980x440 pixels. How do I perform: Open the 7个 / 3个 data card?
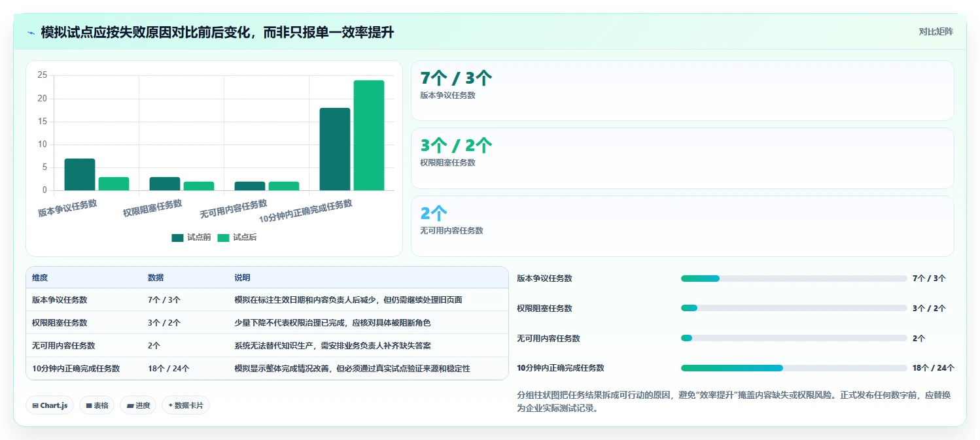point(682,91)
